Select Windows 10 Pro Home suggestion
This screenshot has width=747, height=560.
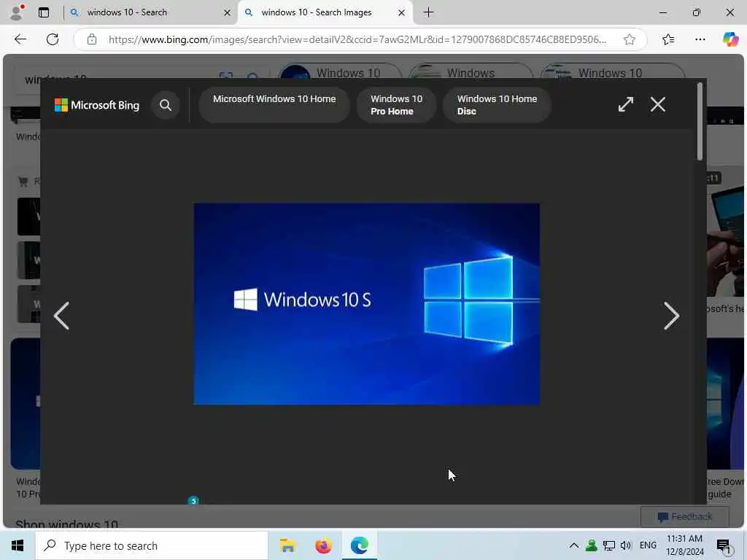pyautogui.click(x=396, y=105)
